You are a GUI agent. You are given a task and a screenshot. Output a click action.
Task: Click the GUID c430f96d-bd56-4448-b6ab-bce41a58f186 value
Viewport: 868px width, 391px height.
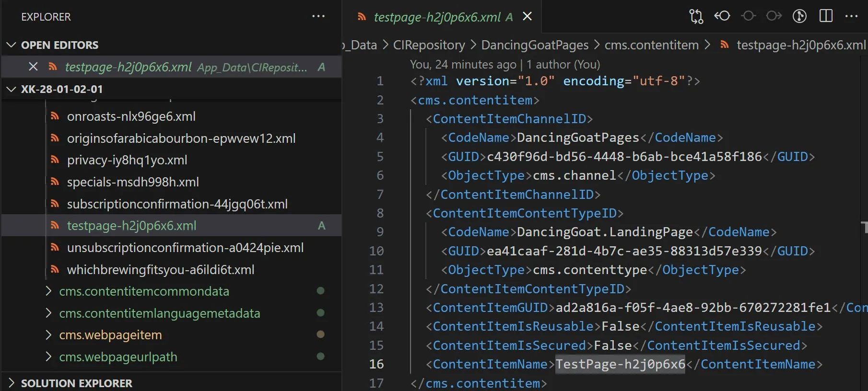(624, 157)
